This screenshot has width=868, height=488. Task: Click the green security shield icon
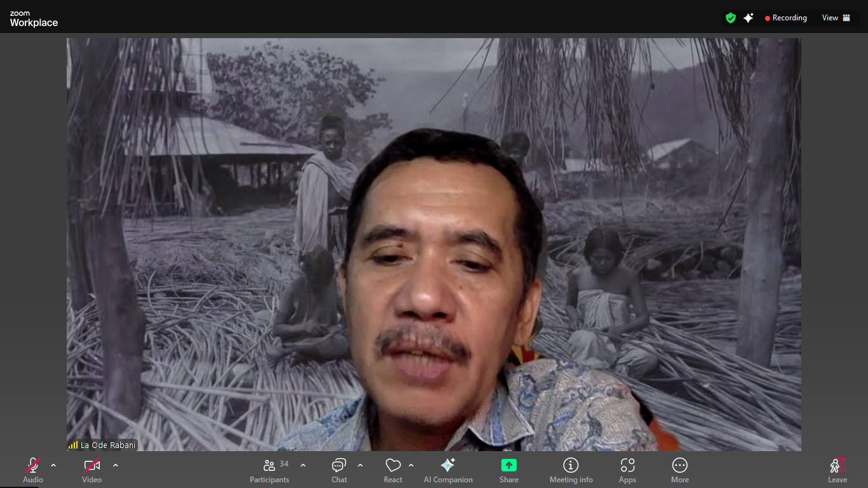point(731,17)
